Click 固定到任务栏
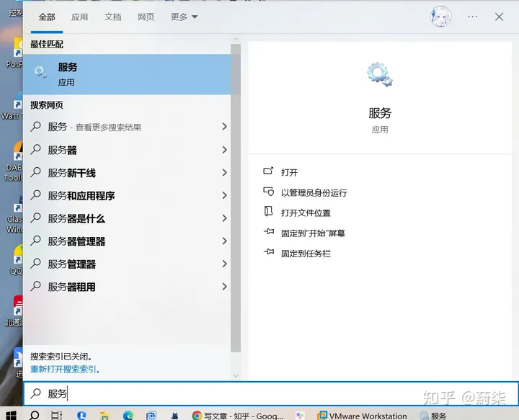This screenshot has height=420, width=519. point(306,254)
